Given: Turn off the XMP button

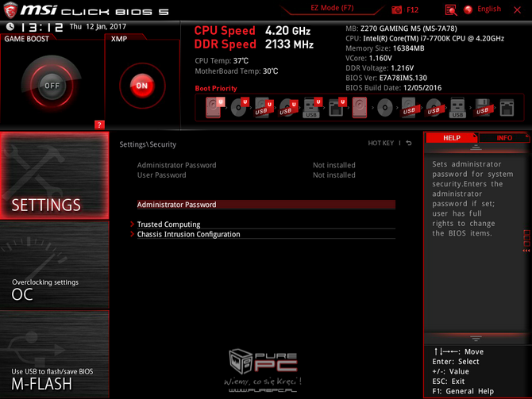Looking at the screenshot, I should [x=142, y=86].
